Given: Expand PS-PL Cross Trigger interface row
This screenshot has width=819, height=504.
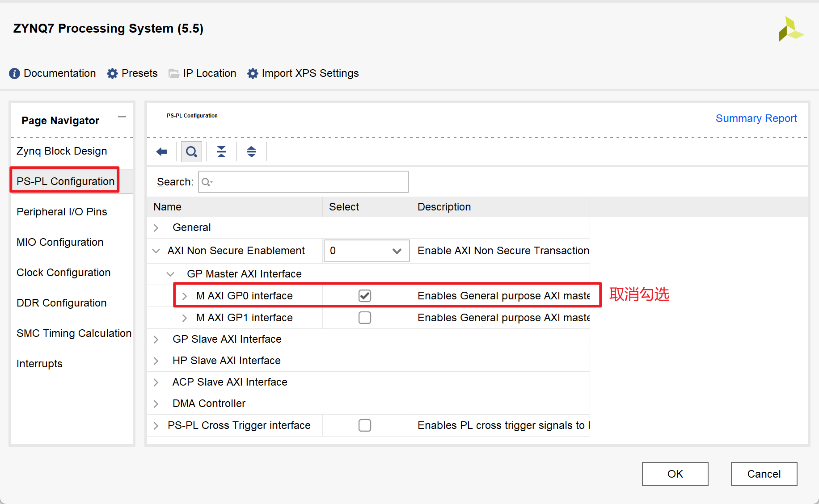Looking at the screenshot, I should pos(156,426).
